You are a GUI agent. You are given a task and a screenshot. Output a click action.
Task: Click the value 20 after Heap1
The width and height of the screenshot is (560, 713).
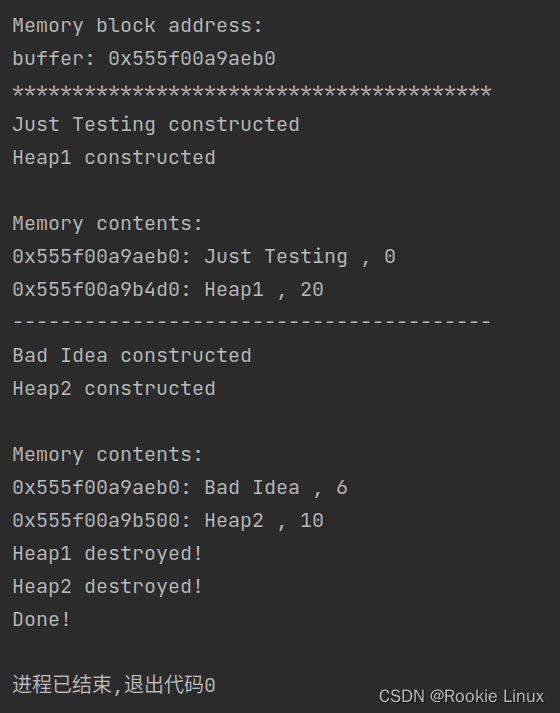(x=312, y=290)
